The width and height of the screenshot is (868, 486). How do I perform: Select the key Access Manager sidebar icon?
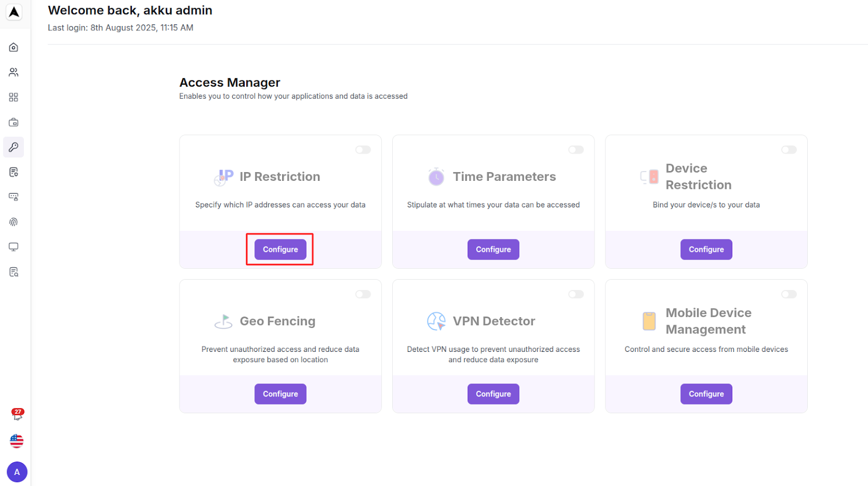pos(14,147)
